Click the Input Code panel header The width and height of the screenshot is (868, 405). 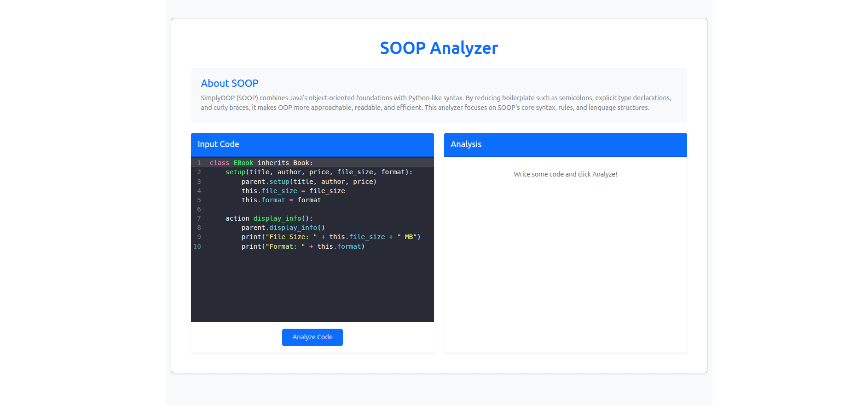(312, 144)
